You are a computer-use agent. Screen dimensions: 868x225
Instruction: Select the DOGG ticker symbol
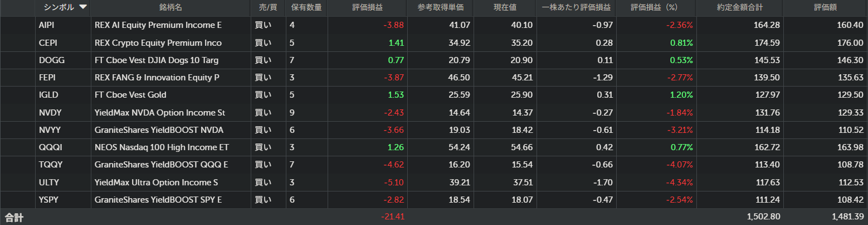[50, 60]
